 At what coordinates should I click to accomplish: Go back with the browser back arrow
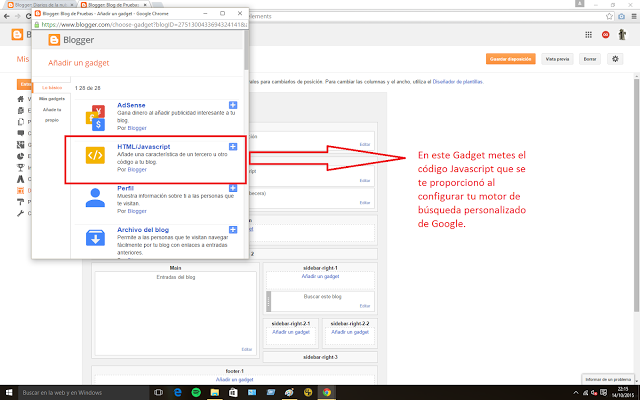[7, 16]
